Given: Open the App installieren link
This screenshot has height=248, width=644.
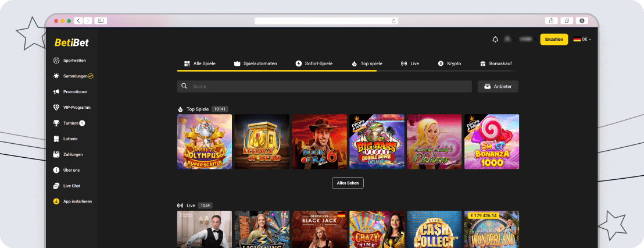Looking at the screenshot, I should [78, 201].
